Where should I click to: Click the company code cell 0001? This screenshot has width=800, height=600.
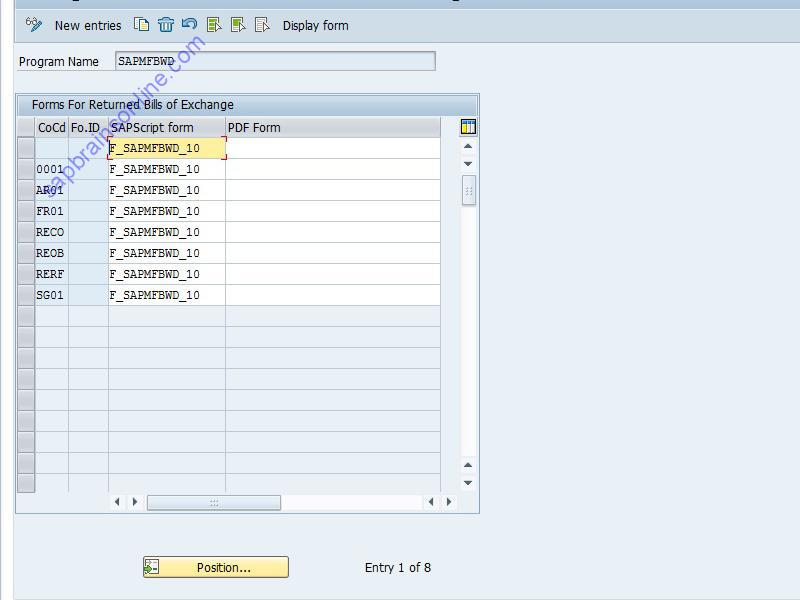52,169
